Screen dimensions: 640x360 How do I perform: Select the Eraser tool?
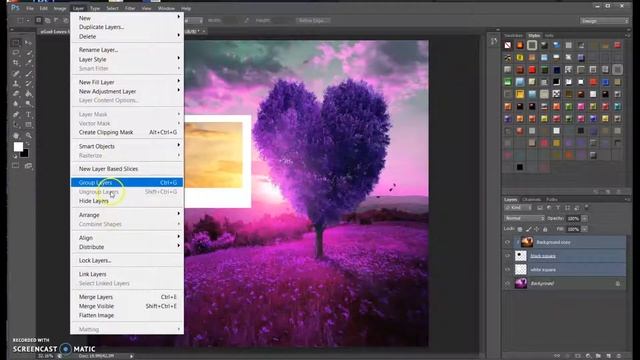point(16,94)
